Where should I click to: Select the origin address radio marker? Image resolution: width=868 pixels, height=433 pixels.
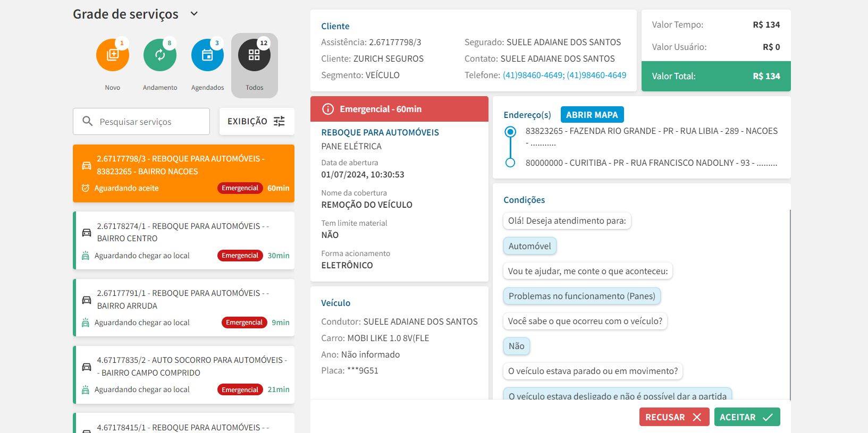pyautogui.click(x=510, y=131)
